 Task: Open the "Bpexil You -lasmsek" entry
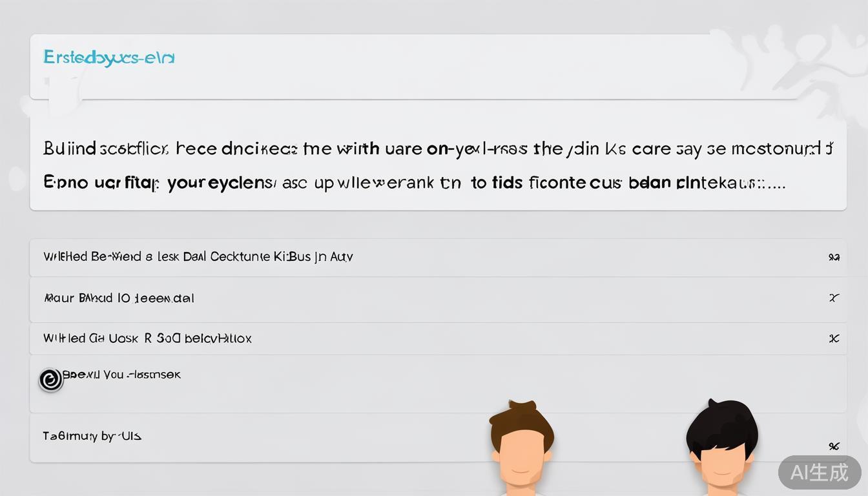point(123,375)
